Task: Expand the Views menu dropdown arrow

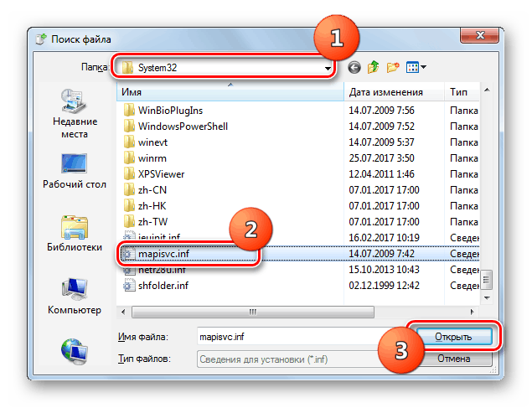Action: click(423, 67)
